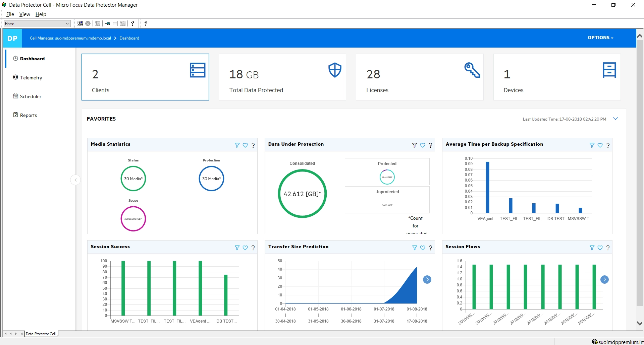Open the View menu
Viewport: 644px width, 345px height.
(24, 14)
